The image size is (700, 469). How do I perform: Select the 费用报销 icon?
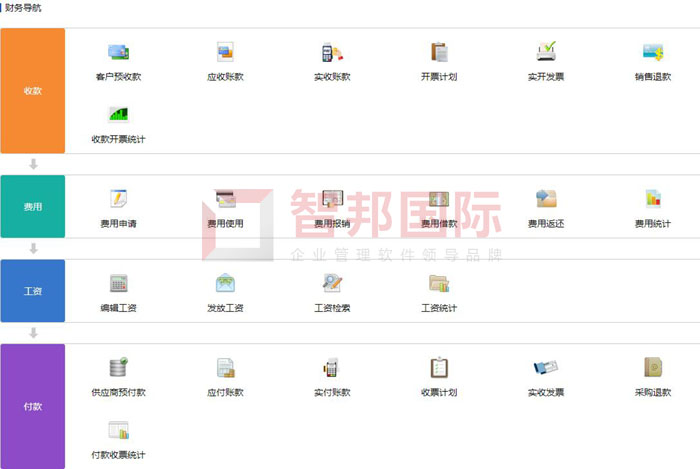tap(333, 199)
